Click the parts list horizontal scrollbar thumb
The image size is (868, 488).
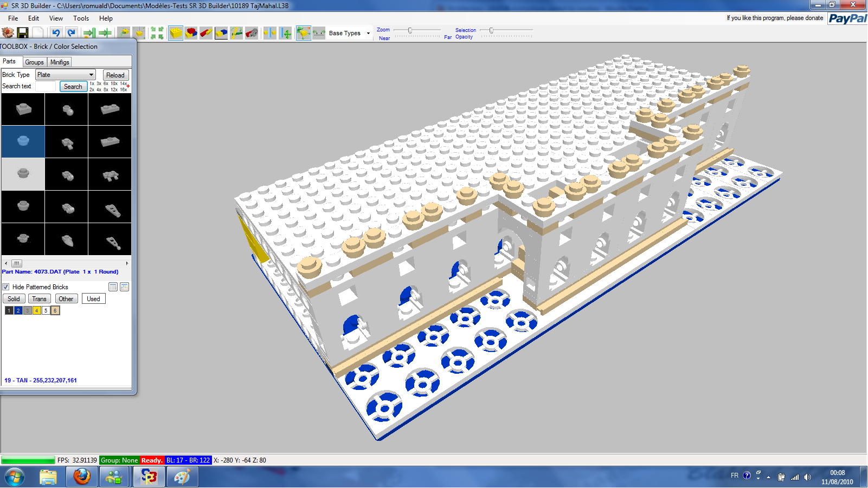[x=17, y=263]
